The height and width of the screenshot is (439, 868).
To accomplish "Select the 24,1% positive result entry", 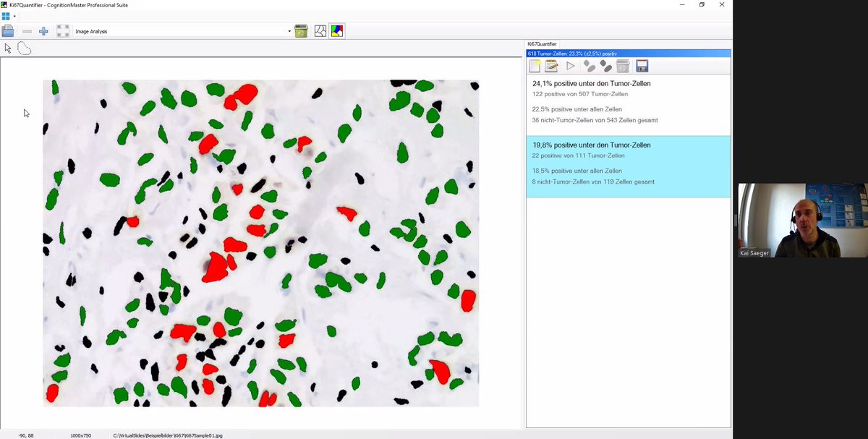I will coord(629,105).
